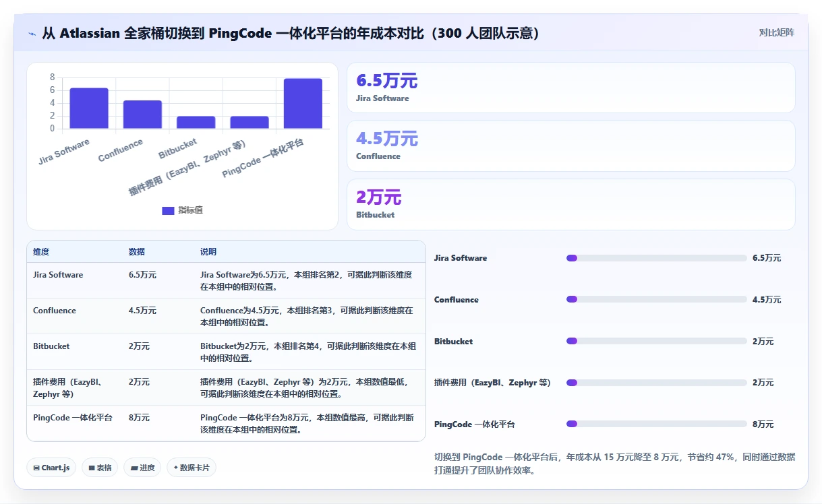Image resolution: width=822 pixels, height=504 pixels.
Task: Click the Bitbucket progress bar
Action: coord(657,341)
